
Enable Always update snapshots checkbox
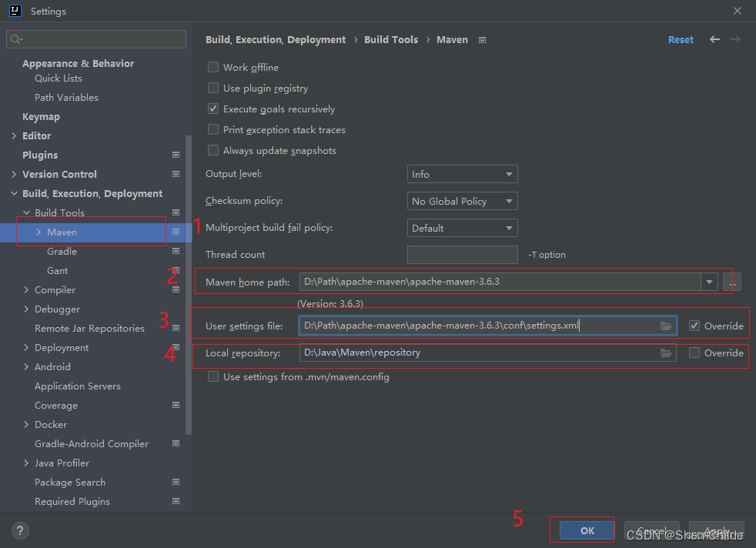pyautogui.click(x=213, y=150)
